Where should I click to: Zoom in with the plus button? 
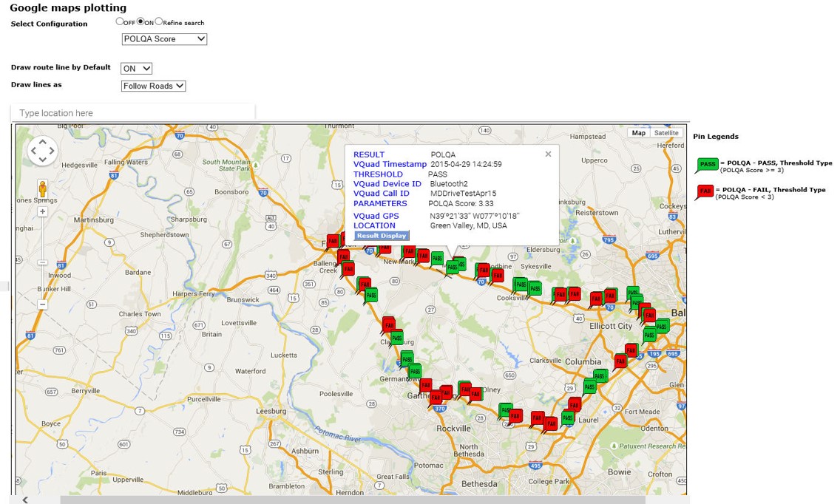[x=42, y=211]
